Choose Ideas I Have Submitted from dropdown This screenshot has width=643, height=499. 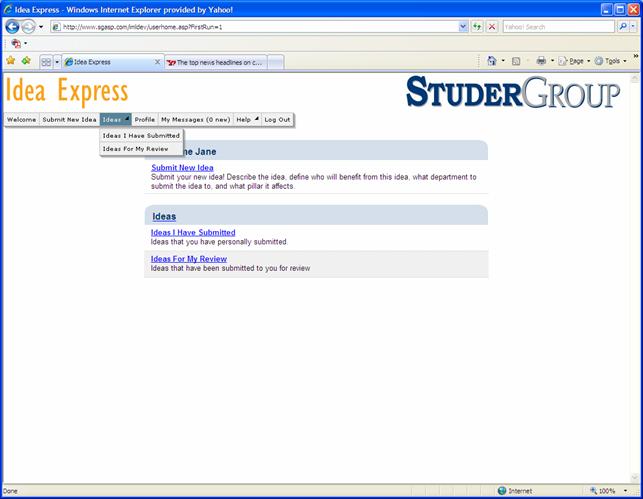[141, 135]
